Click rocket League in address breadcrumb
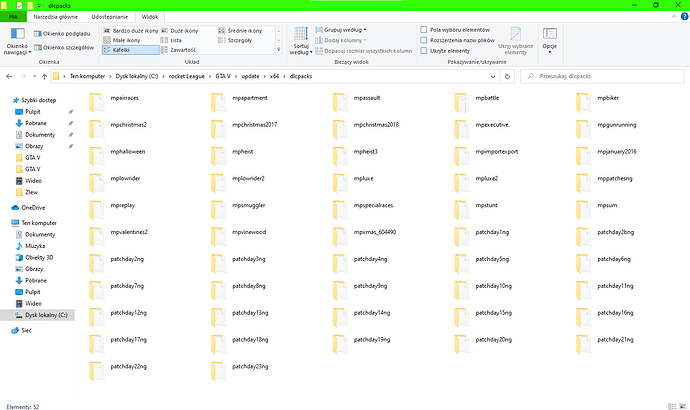The height and width of the screenshot is (410, 690). (x=187, y=77)
